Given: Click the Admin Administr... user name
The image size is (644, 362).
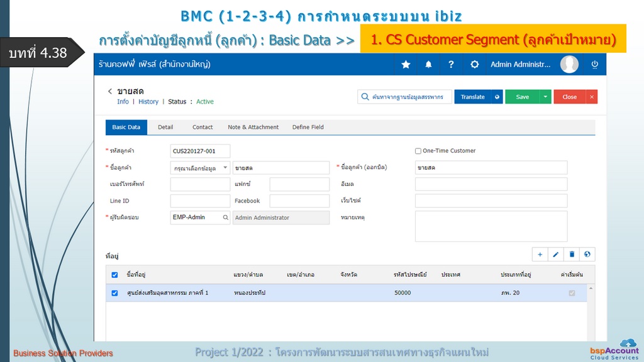Looking at the screenshot, I should (x=520, y=65).
